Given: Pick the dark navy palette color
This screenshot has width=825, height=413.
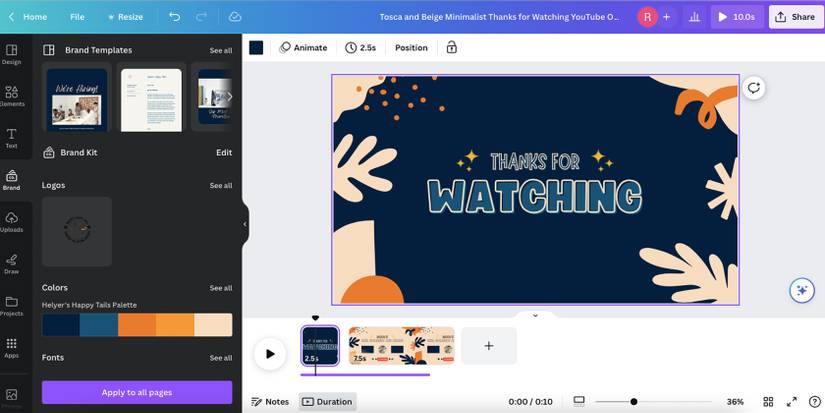Looking at the screenshot, I should (61, 325).
